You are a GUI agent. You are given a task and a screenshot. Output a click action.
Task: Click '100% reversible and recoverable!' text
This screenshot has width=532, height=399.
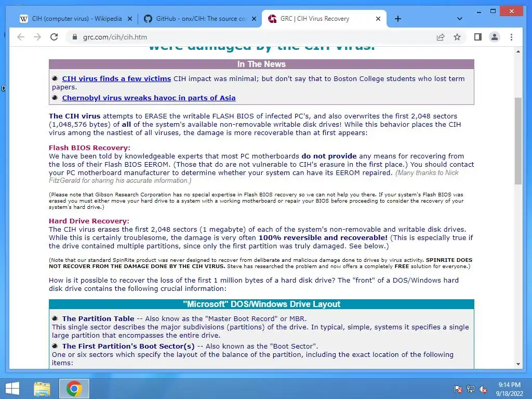click(x=323, y=237)
